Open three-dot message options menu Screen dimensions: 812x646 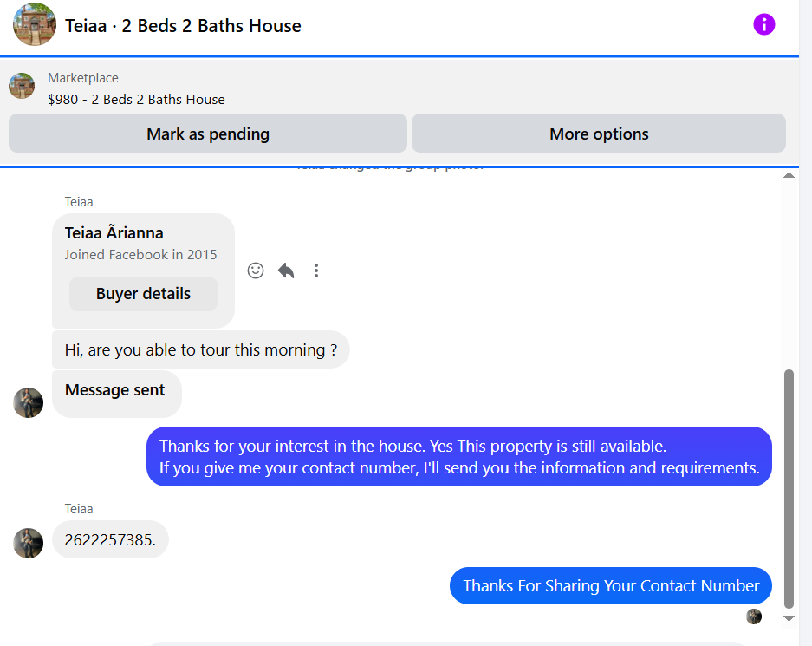tap(316, 271)
